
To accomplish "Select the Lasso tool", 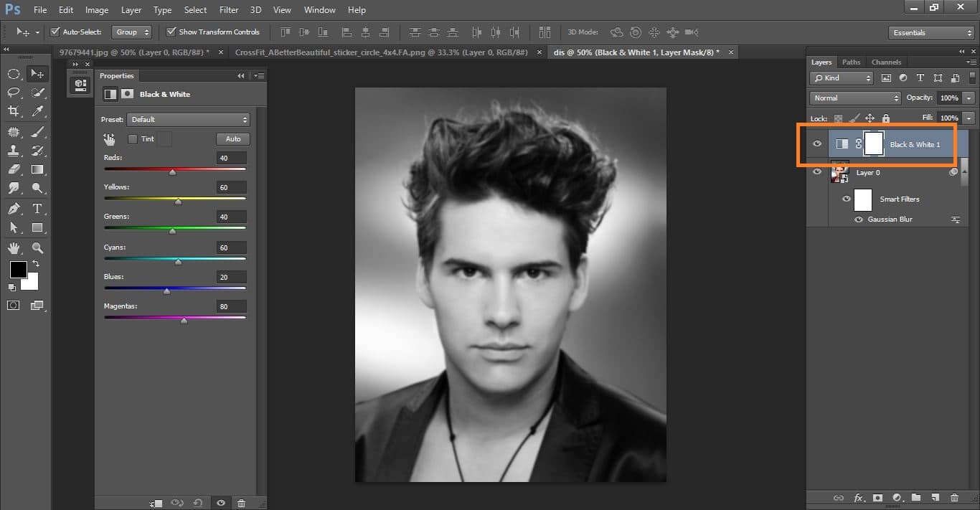I will [14, 93].
